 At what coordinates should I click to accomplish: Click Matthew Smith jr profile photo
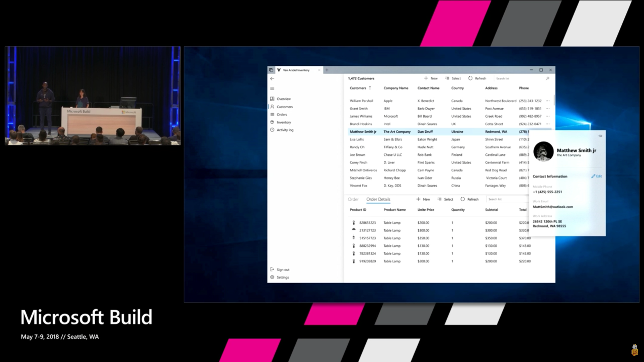click(543, 152)
